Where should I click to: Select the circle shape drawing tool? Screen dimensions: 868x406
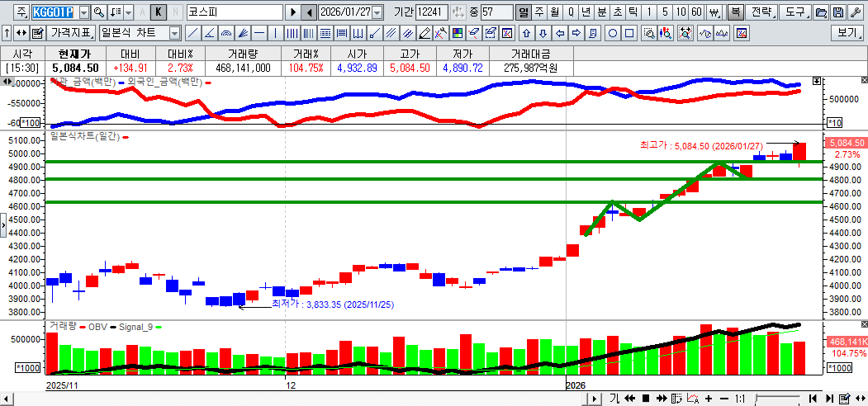coord(614,33)
